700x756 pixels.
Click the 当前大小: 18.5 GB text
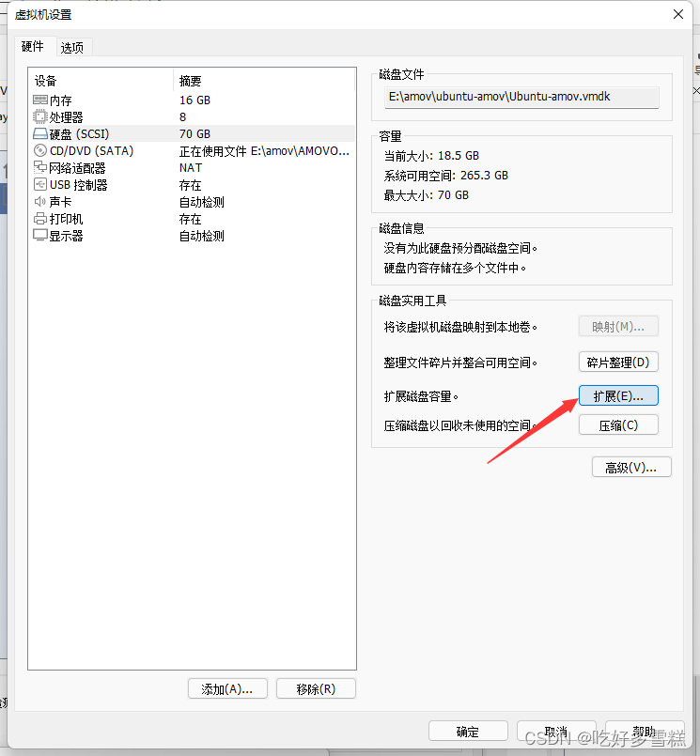click(431, 156)
